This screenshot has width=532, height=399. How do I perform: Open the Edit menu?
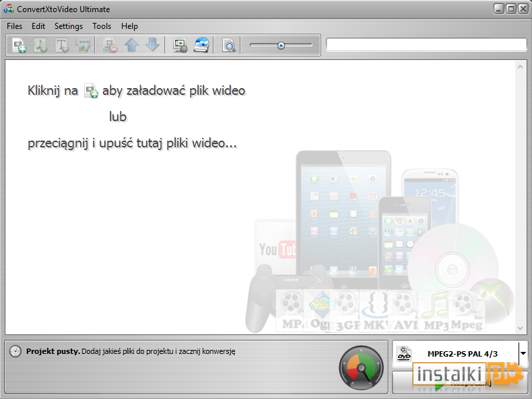point(38,26)
